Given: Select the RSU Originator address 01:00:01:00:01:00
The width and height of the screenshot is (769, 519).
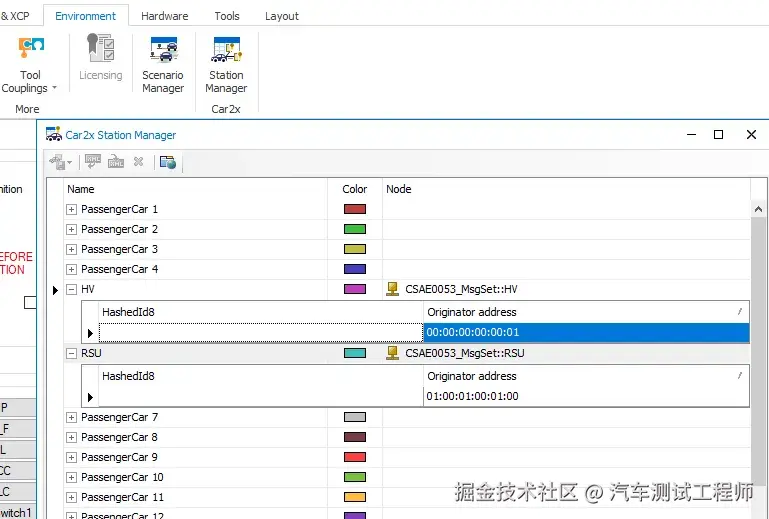Looking at the screenshot, I should coord(586,396).
